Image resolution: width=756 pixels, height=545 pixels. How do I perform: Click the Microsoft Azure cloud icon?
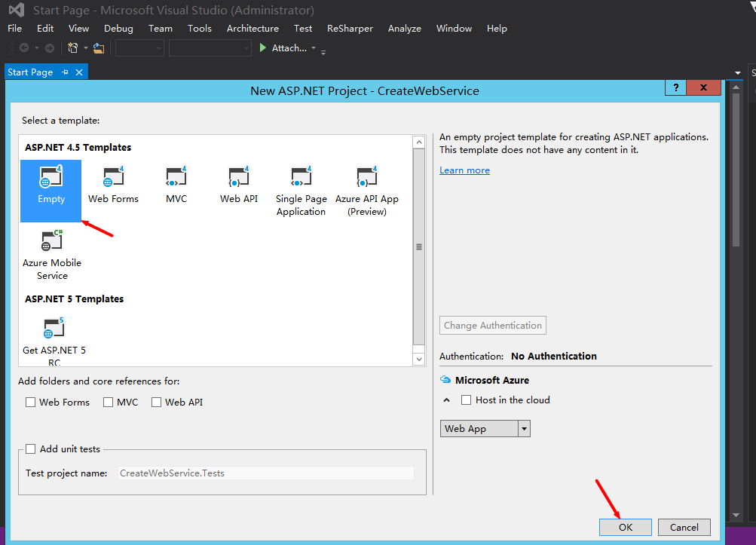click(445, 380)
